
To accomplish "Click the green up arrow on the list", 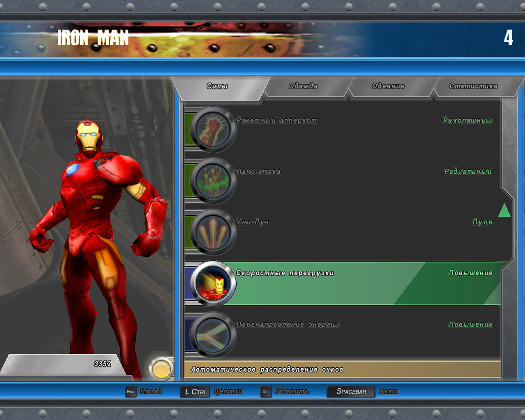I will tap(504, 210).
